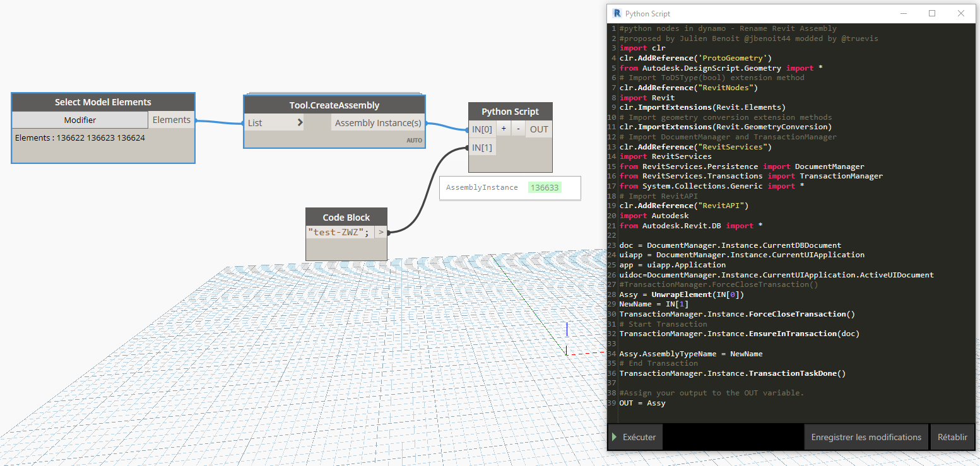Select the Select Model Elements node header
The height and width of the screenshot is (466, 980).
(x=103, y=102)
